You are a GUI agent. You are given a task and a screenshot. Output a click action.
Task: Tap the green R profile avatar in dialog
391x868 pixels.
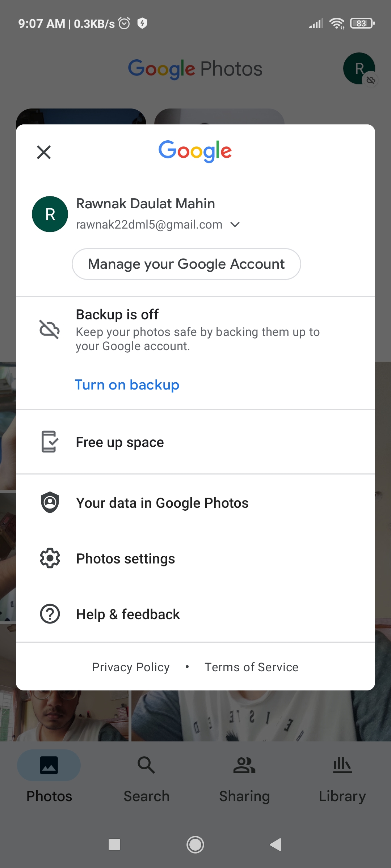(50, 214)
